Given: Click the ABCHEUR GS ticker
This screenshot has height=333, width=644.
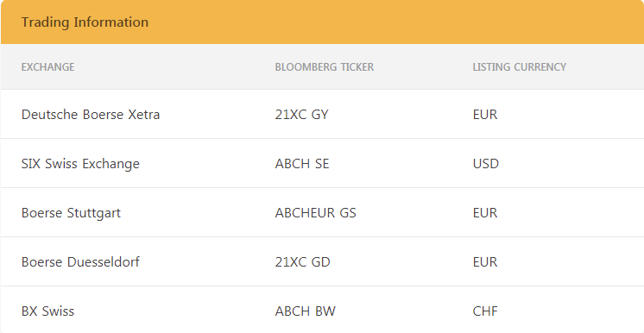Looking at the screenshot, I should (x=315, y=213).
